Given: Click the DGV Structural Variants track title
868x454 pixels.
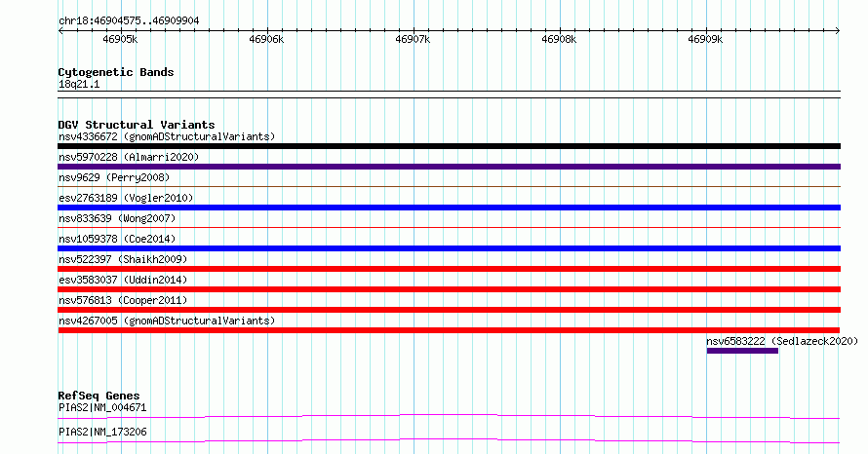Looking at the screenshot, I should click(137, 125).
